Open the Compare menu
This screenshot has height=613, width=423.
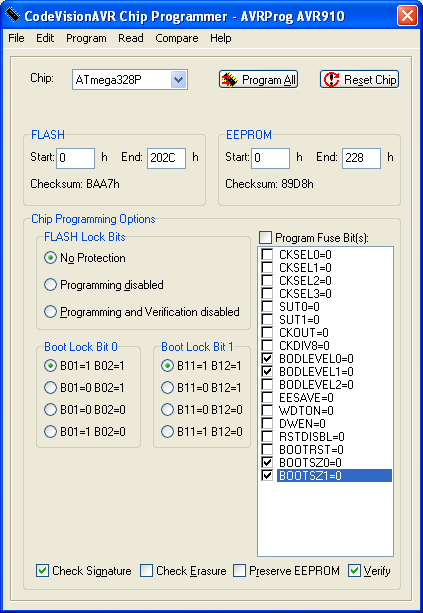(177, 38)
